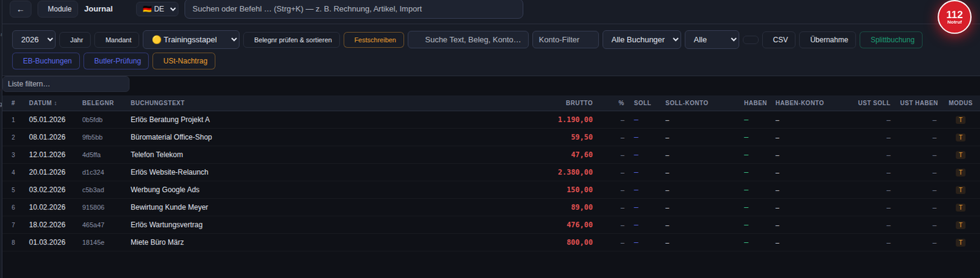Click the UST SOLL column header
This screenshot has width=980, height=278.
(x=874, y=103)
